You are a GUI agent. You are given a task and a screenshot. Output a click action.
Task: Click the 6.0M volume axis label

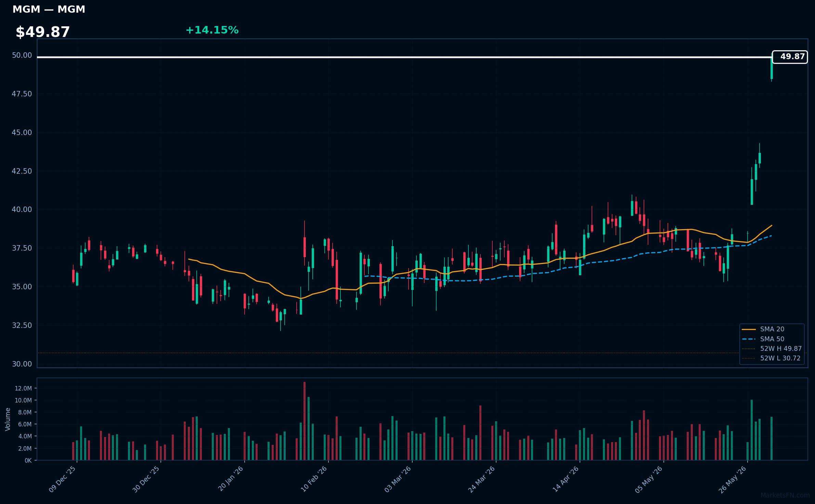[x=25, y=424]
